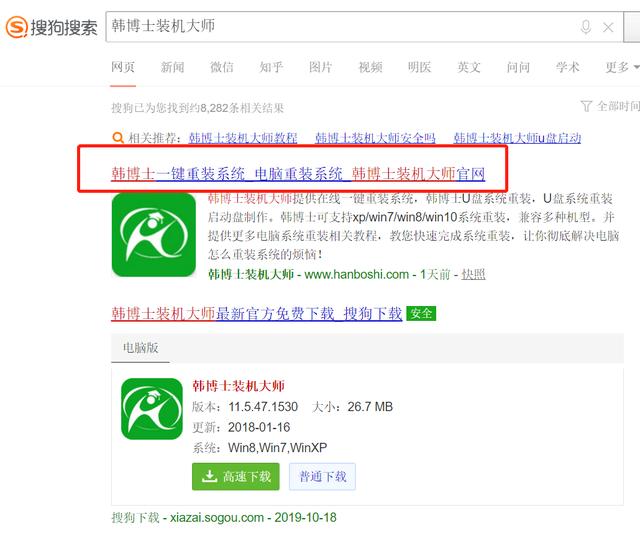Click the red 韩博士装机大师 app name
Image resolution: width=640 pixels, height=533 pixels.
click(x=238, y=386)
